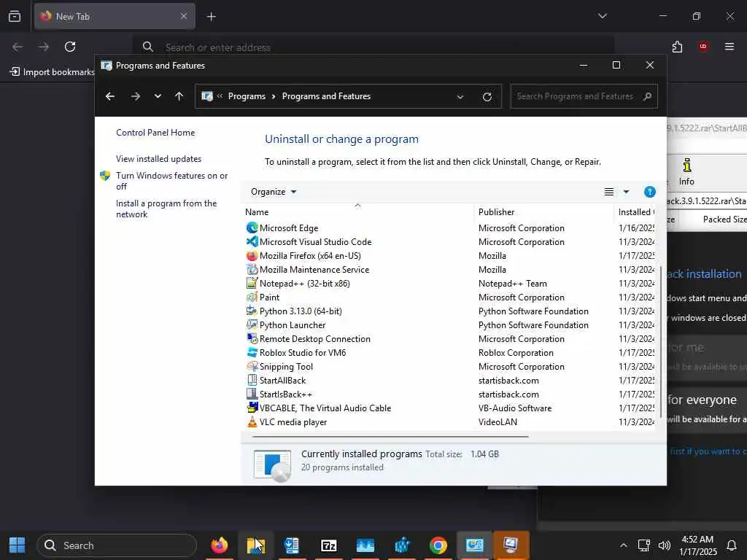Click the Microsoft Visual Studio Code icon
This screenshot has height=560, width=747.
pyautogui.click(x=252, y=242)
